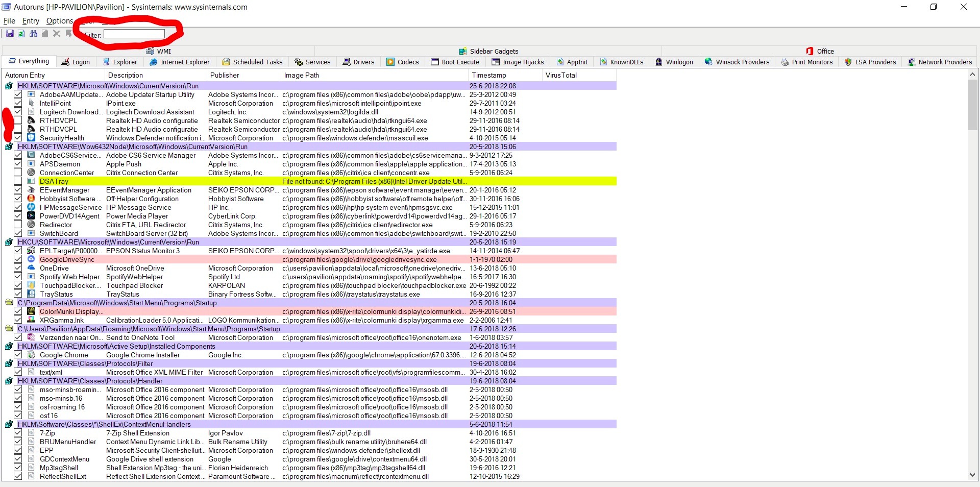Uncheck the OneDrive autorun entry
This screenshot has height=487, width=980.
point(18,268)
